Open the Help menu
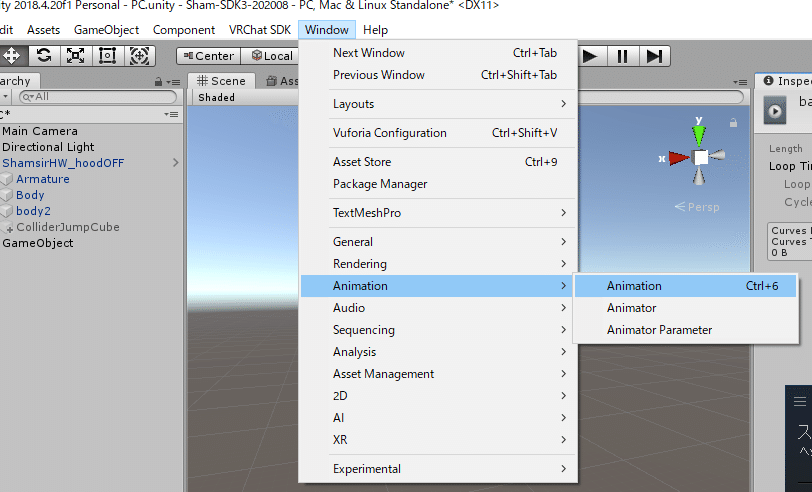The height and width of the screenshot is (492, 812). [375, 30]
